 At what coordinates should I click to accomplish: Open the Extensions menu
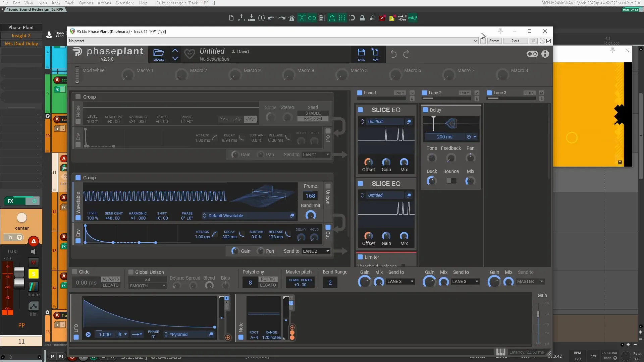[125, 3]
